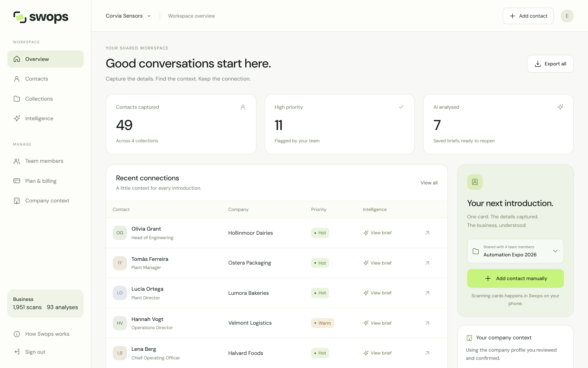Click the OG avatar for Olivia Grant
The height and width of the screenshot is (368, 588).
click(120, 233)
